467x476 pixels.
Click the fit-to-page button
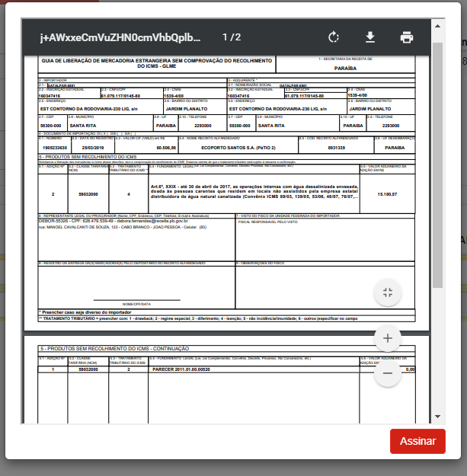[388, 292]
